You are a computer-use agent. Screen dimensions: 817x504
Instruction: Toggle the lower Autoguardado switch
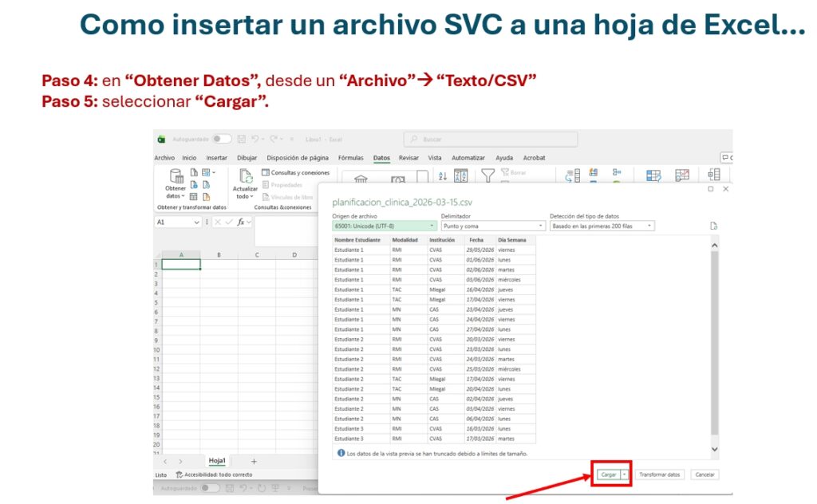[x=210, y=487]
